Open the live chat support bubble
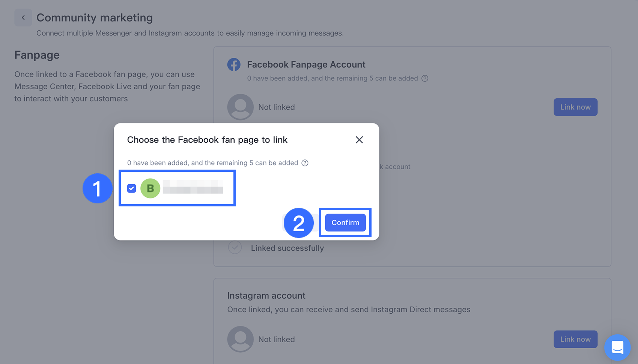Image resolution: width=638 pixels, height=364 pixels. coord(617,347)
